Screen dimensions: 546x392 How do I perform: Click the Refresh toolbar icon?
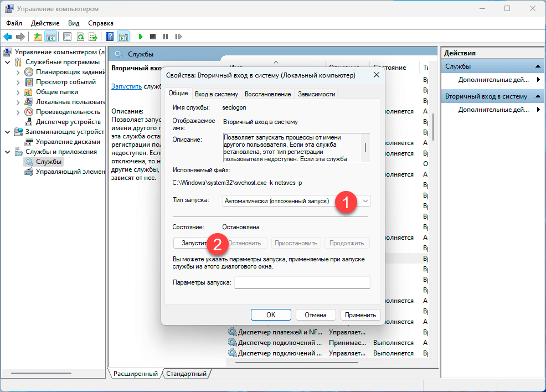(80, 37)
